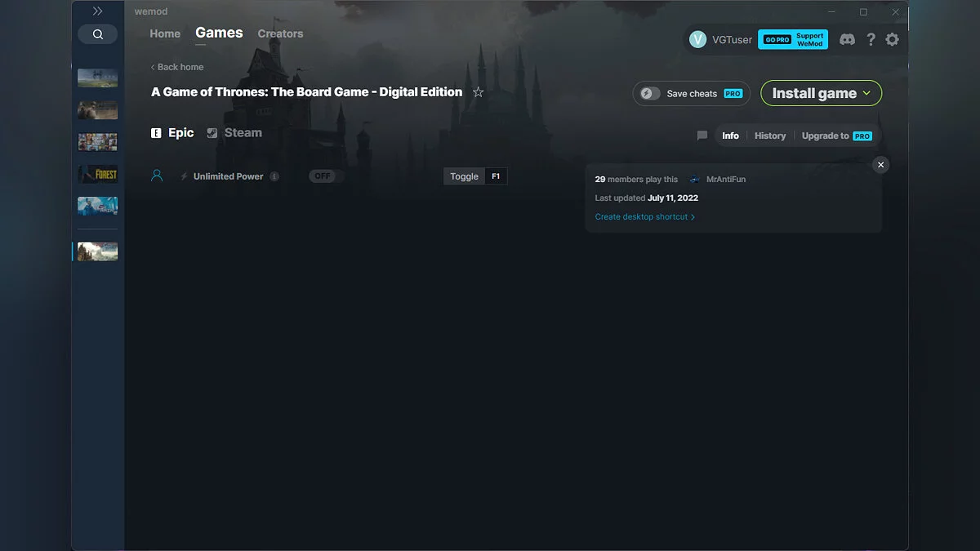Open the currently selected game thumbnail in sidebar
980x551 pixels.
pyautogui.click(x=97, y=251)
